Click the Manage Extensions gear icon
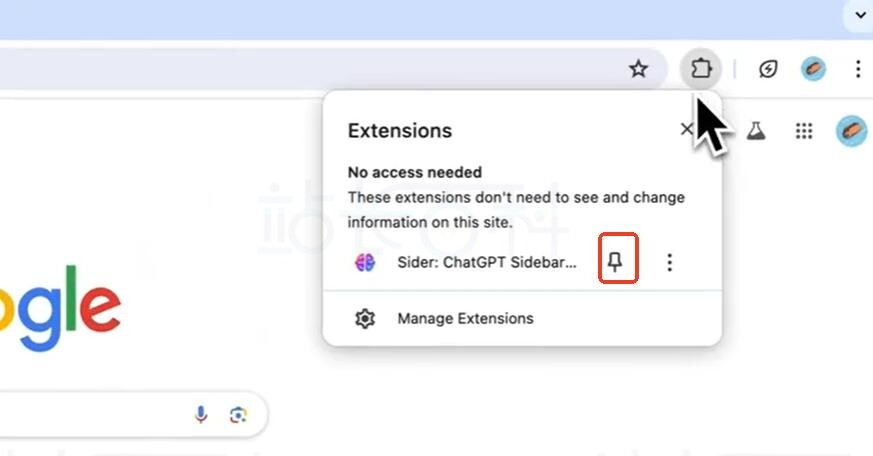Viewport: 873px width, 456px height. point(365,318)
